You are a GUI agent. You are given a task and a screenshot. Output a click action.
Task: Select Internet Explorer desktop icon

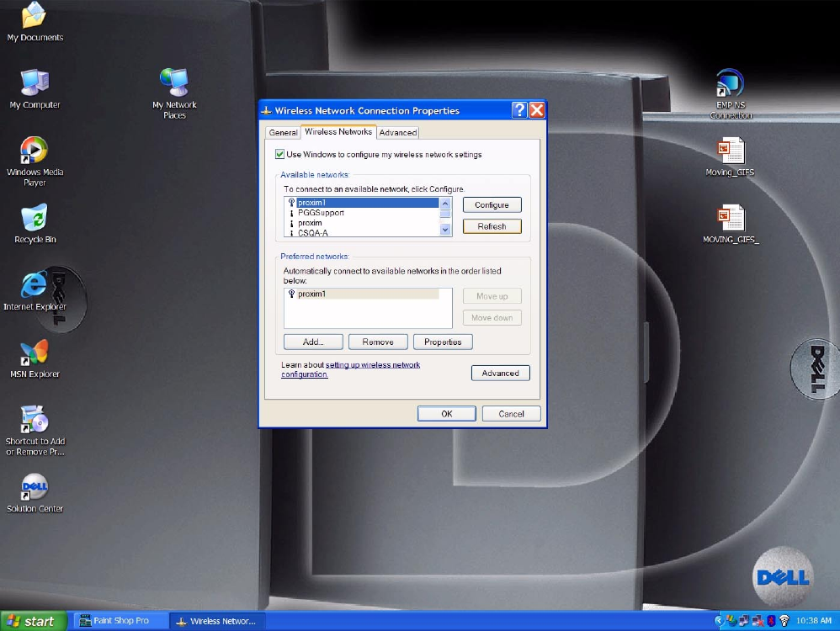(35, 291)
